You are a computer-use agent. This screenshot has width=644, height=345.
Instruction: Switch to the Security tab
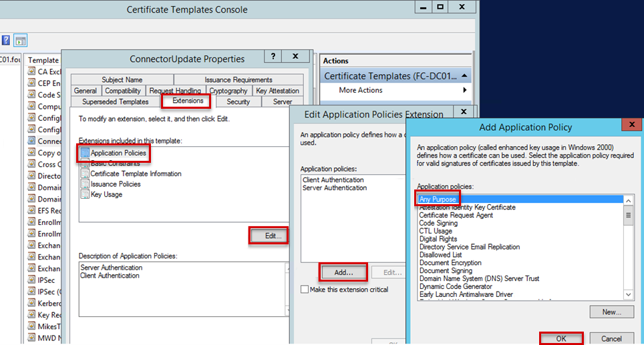(238, 102)
